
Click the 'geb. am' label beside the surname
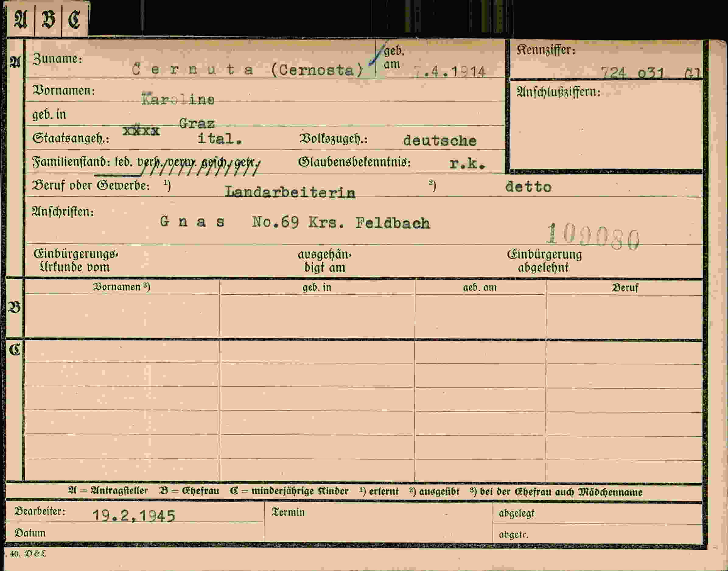click(x=394, y=58)
